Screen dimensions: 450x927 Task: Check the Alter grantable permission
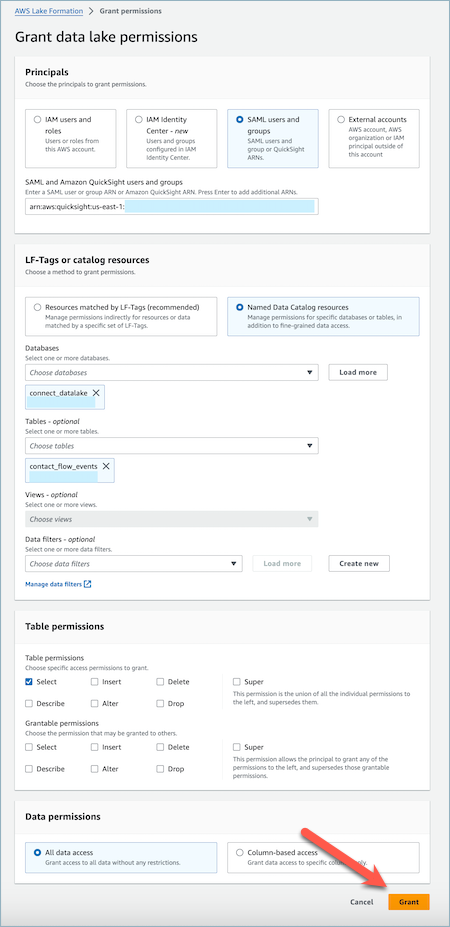point(95,769)
